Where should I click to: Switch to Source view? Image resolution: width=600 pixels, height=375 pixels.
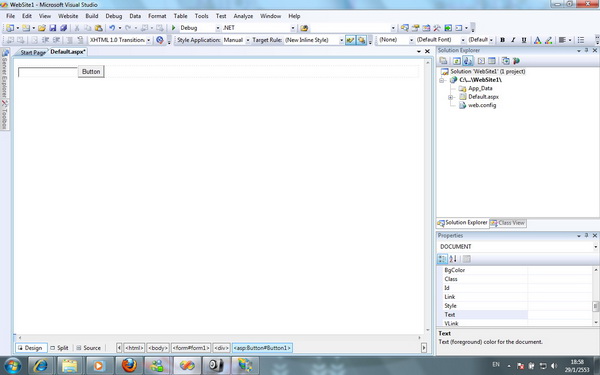tap(88, 348)
